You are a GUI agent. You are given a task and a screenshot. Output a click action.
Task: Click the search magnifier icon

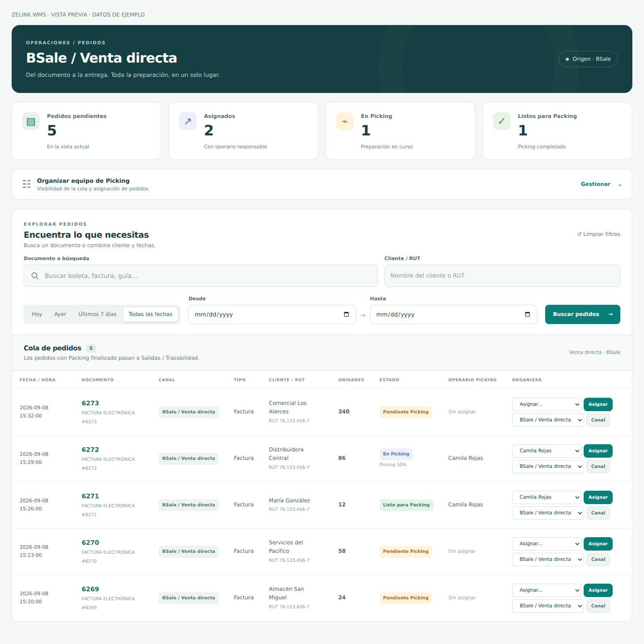[35, 276]
